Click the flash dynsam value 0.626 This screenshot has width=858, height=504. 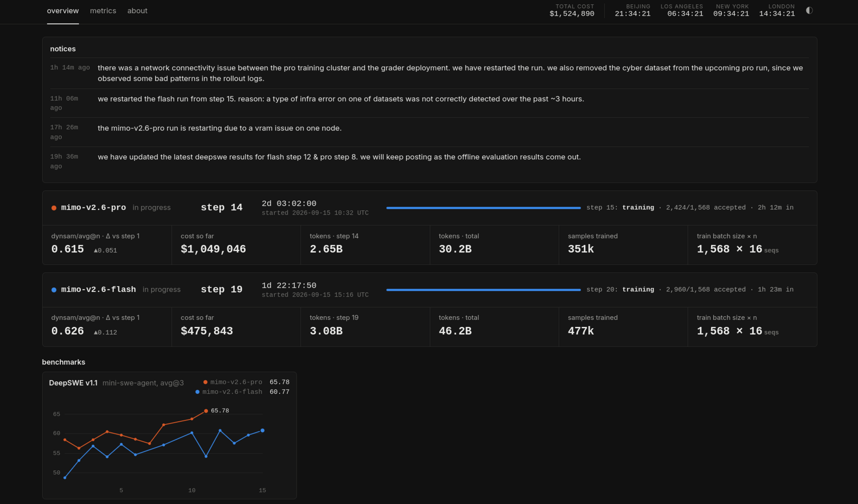pos(67,331)
